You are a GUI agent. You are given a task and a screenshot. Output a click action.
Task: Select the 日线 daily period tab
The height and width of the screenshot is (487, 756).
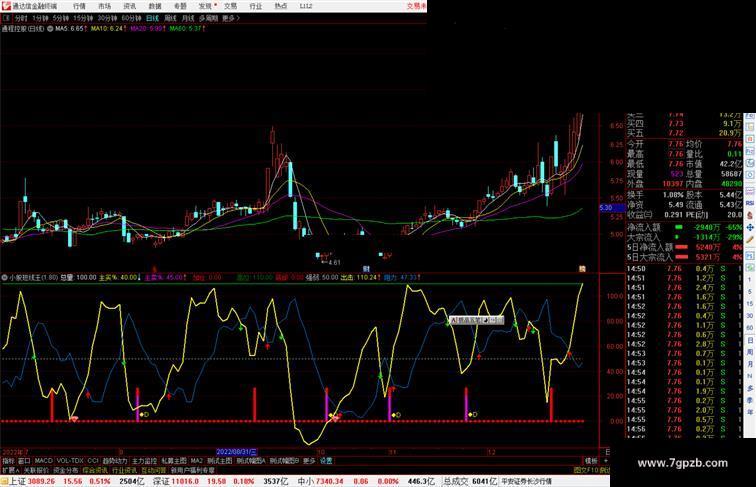[152, 18]
